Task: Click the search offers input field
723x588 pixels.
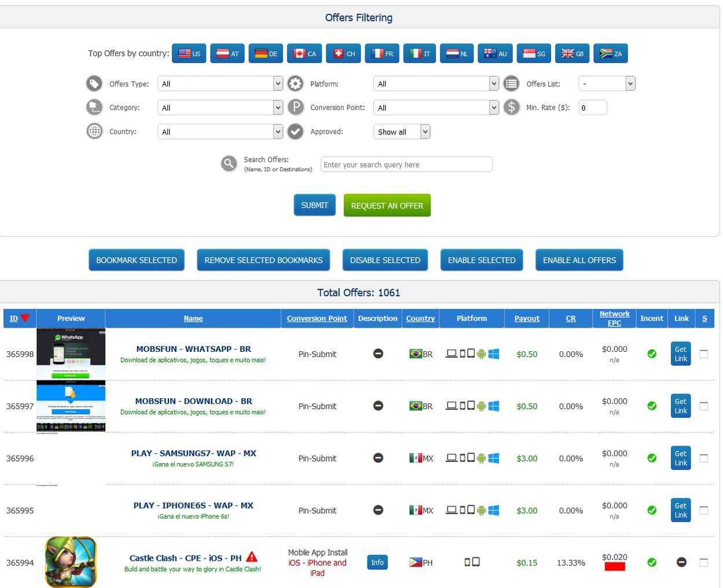Action: pyautogui.click(x=406, y=164)
